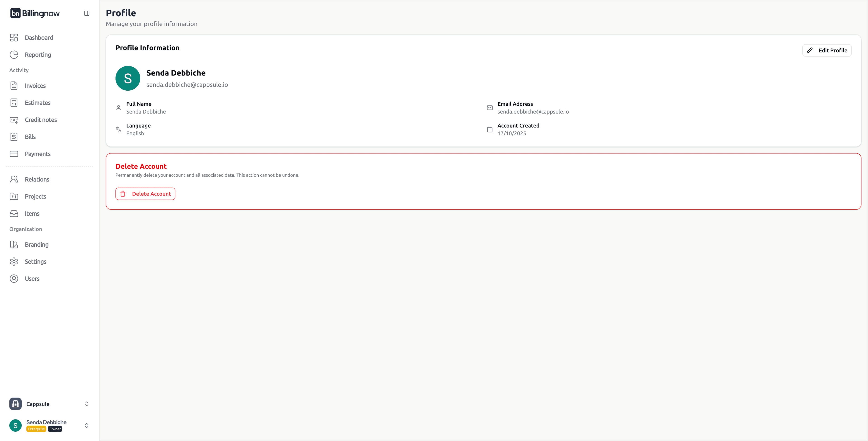Image resolution: width=868 pixels, height=441 pixels.
Task: Go to Relations in sidebar
Action: (x=37, y=179)
